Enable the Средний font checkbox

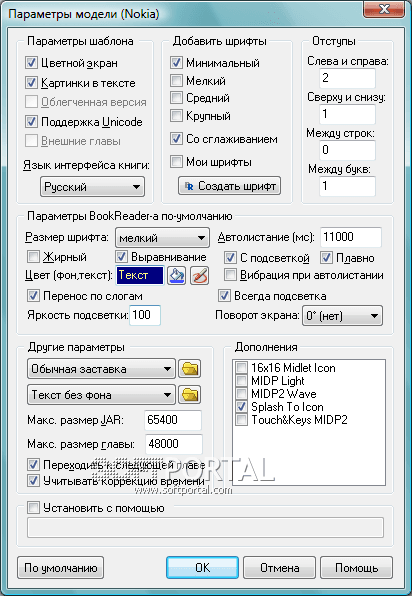click(176, 98)
